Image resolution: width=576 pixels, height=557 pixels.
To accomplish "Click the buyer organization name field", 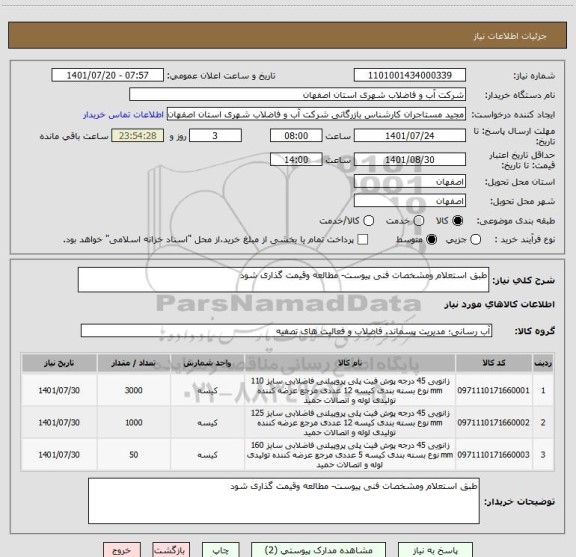I will click(297, 94).
